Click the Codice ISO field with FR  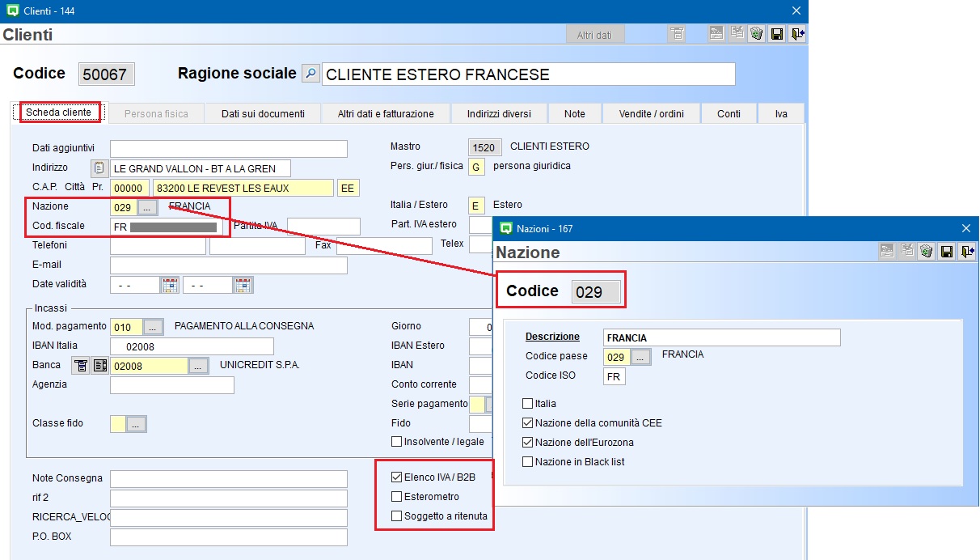click(x=615, y=376)
